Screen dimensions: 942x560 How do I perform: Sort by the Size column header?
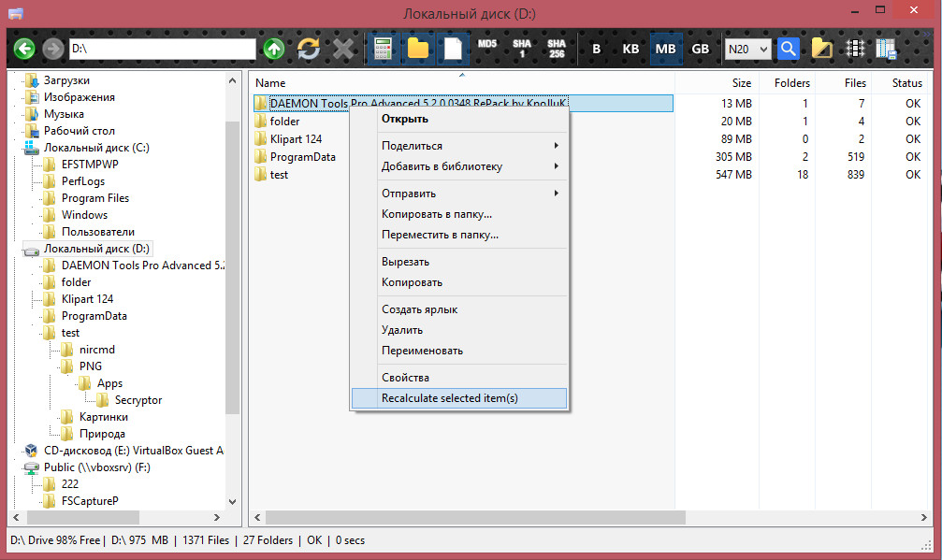tap(717, 83)
